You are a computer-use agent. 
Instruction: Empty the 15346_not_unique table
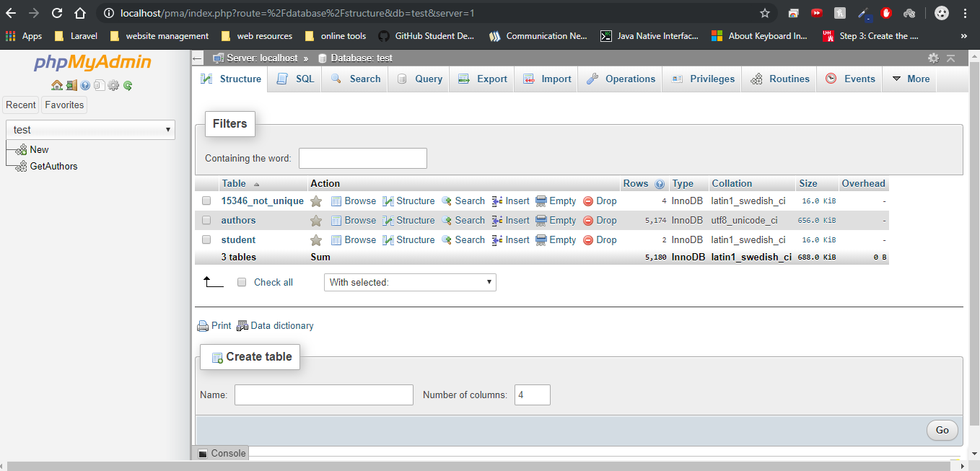[556, 201]
